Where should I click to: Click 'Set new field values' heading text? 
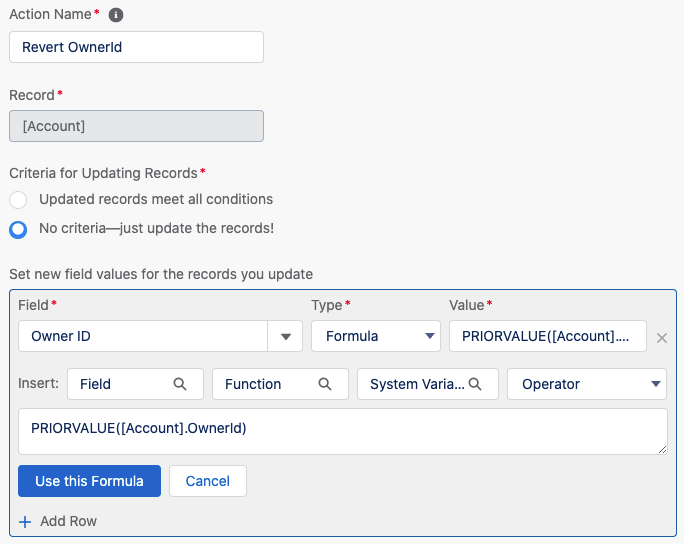[x=161, y=274]
